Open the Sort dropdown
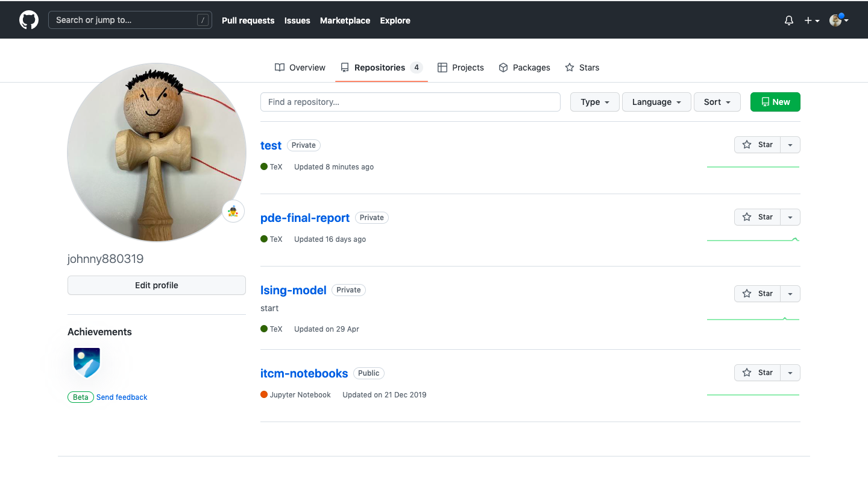Screen dimensions: 868x477 point(717,102)
